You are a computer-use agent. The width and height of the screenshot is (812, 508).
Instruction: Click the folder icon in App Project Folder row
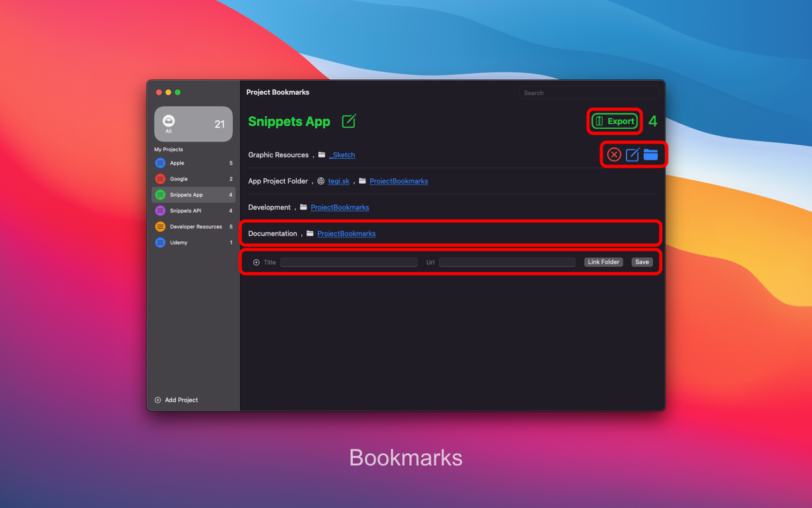(x=362, y=181)
